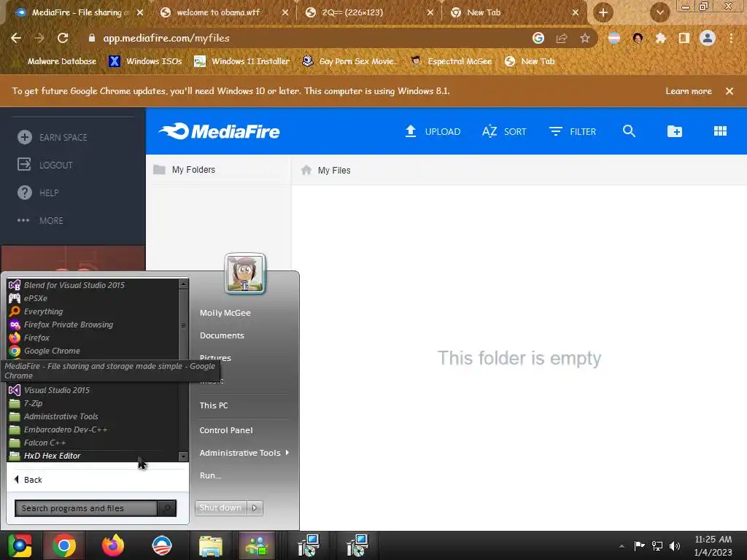Click Logout in the MediaFire sidebar
The height and width of the screenshot is (560, 747).
click(x=45, y=165)
